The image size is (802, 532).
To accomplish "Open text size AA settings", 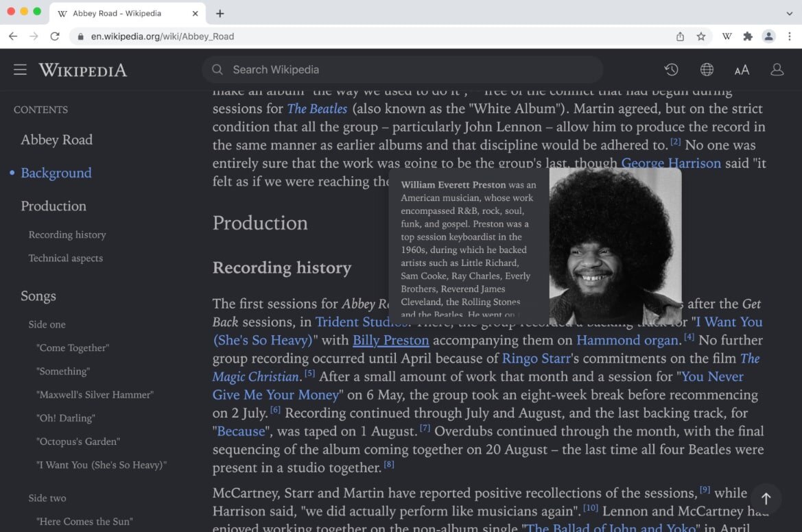I will click(x=742, y=70).
